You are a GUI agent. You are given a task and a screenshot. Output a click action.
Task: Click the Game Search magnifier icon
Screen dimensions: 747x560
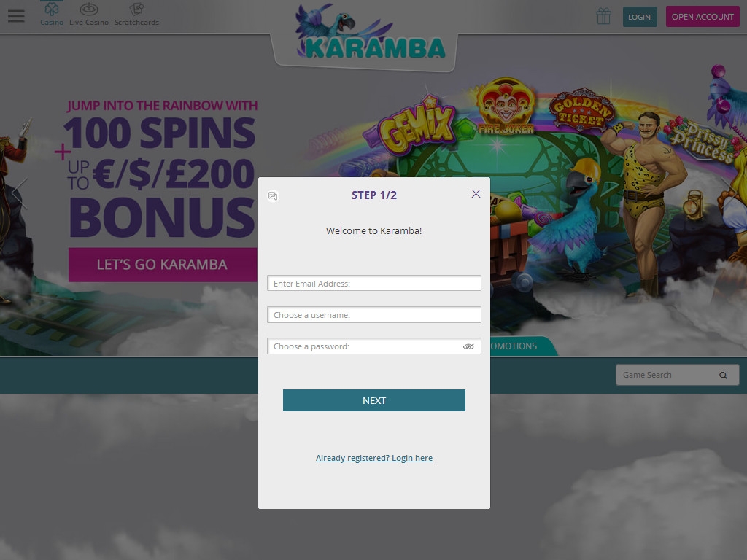pyautogui.click(x=723, y=376)
